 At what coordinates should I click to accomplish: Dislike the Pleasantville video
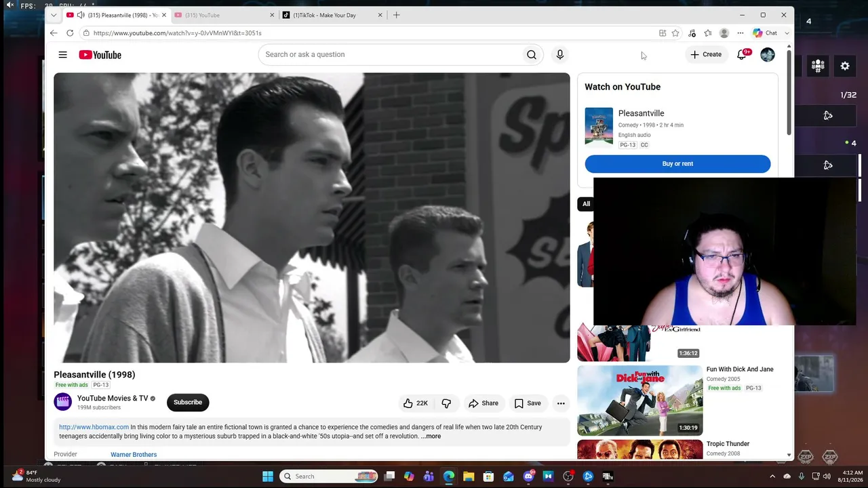pos(446,403)
